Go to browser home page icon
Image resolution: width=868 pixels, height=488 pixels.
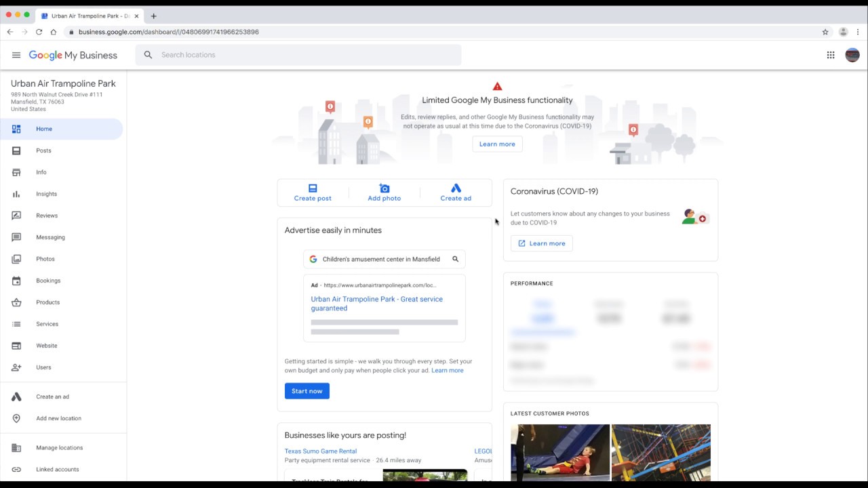pyautogui.click(x=54, y=32)
